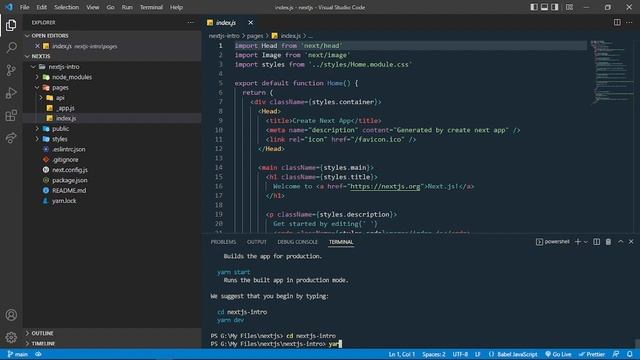This screenshot has height=360, width=640.
Task: Switch to the Debug Console tab
Action: (298, 242)
